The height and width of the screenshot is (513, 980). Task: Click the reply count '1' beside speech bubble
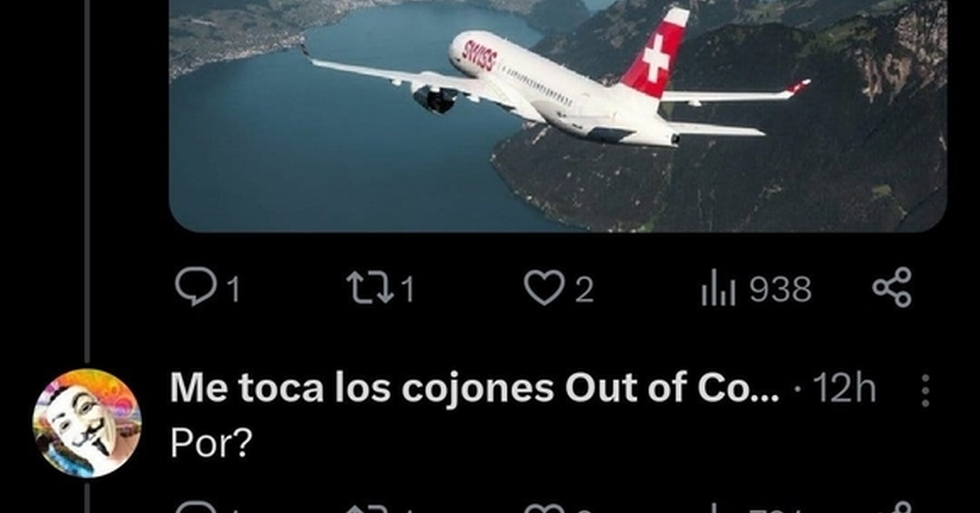235,289
